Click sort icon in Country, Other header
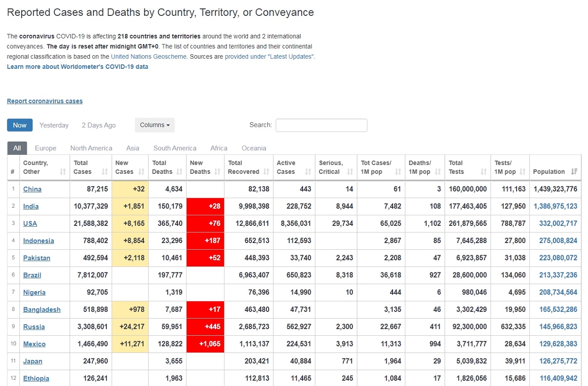This screenshot has width=588, height=386. tap(63, 172)
